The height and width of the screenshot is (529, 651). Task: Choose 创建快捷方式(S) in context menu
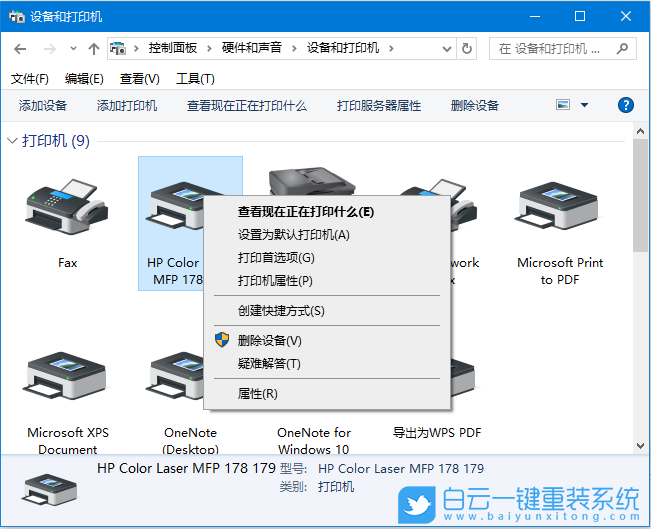pos(326,311)
